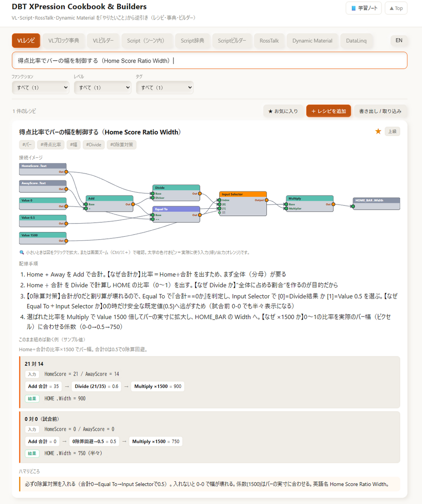Open the Scriptビルダー tab
This screenshot has height=504, width=422.
232,41
